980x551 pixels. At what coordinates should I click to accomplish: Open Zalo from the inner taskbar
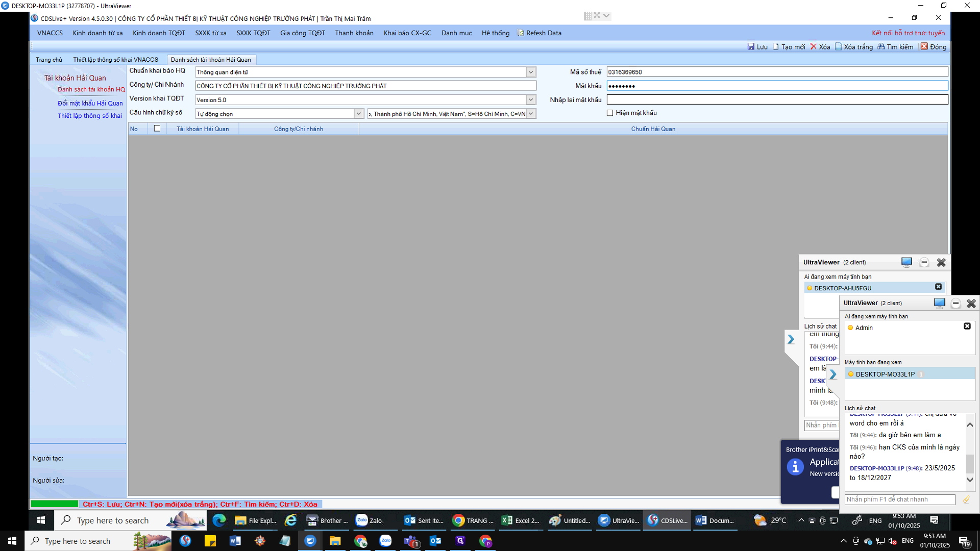pyautogui.click(x=369, y=520)
